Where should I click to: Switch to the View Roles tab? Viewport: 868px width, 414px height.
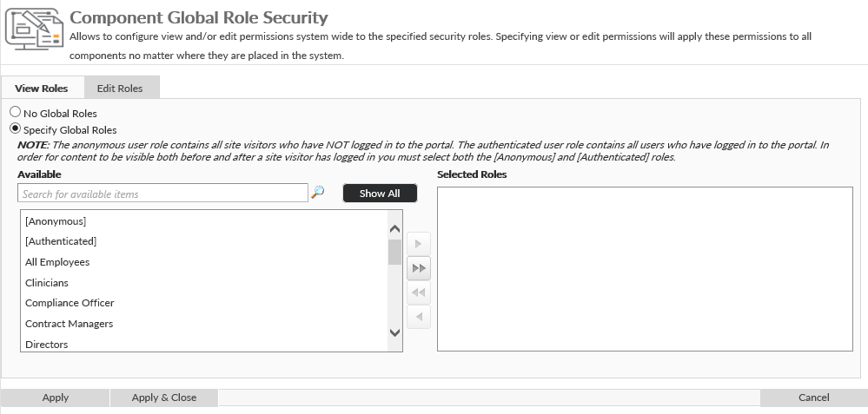click(x=42, y=88)
